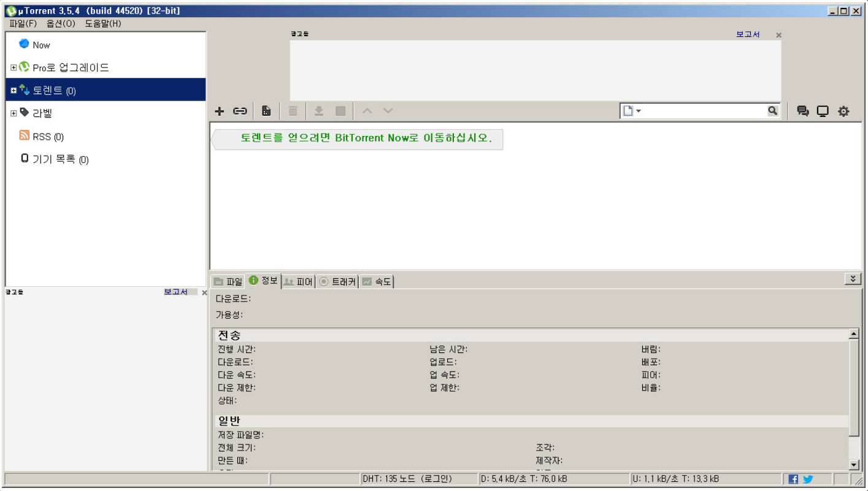The image size is (868, 491).
Task: Click 보고서 link in sidebar ad
Action: [x=175, y=292]
